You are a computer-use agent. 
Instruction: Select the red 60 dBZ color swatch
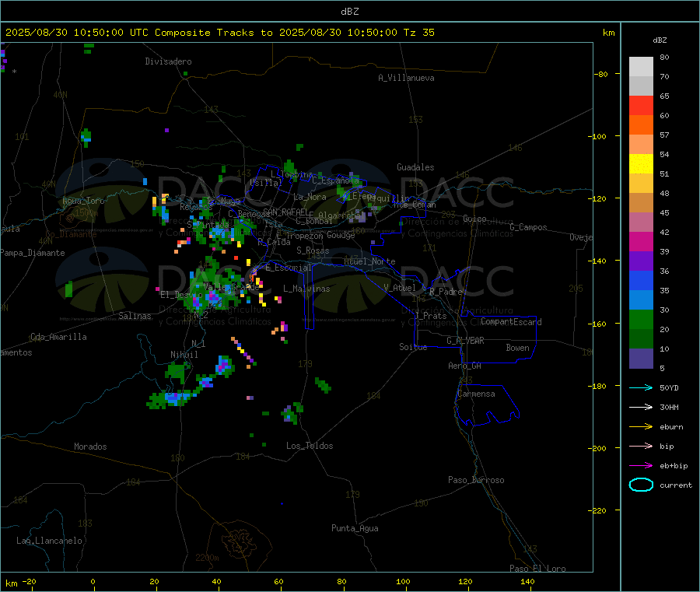coord(641,105)
